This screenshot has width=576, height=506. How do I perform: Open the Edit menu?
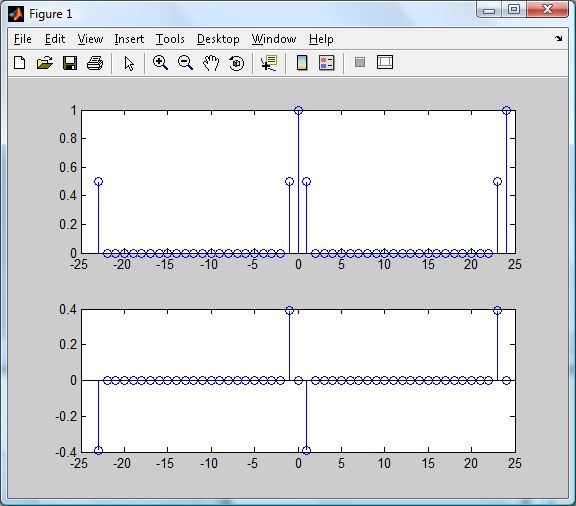coord(55,39)
